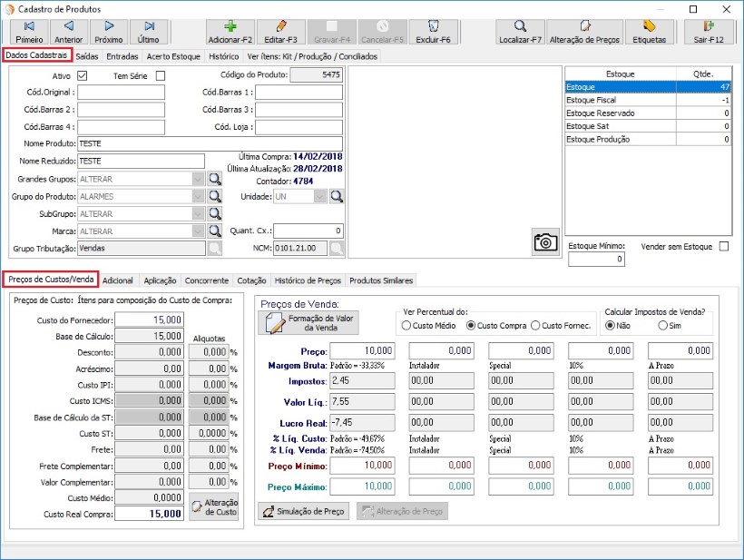
Task: Open Localizar-F7 search tool
Action: 522,32
